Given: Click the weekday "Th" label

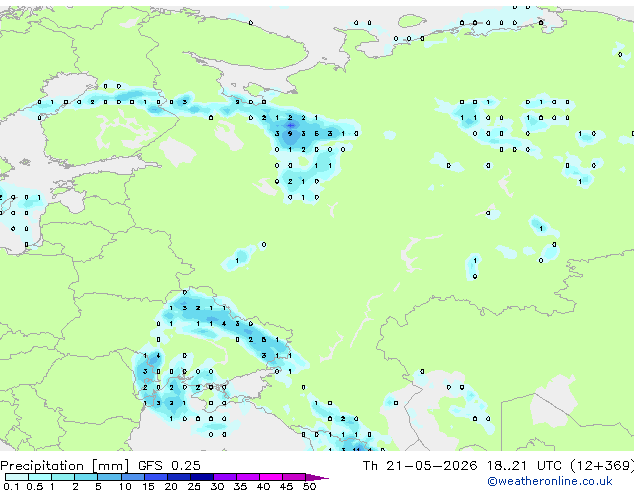Looking at the screenshot, I should click(x=370, y=466).
